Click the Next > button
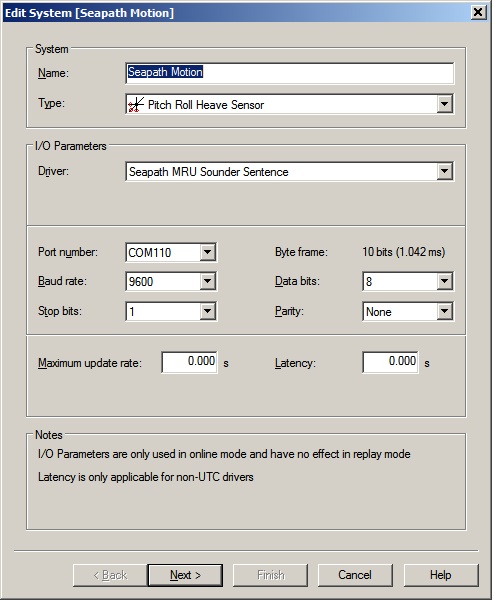 (185, 575)
